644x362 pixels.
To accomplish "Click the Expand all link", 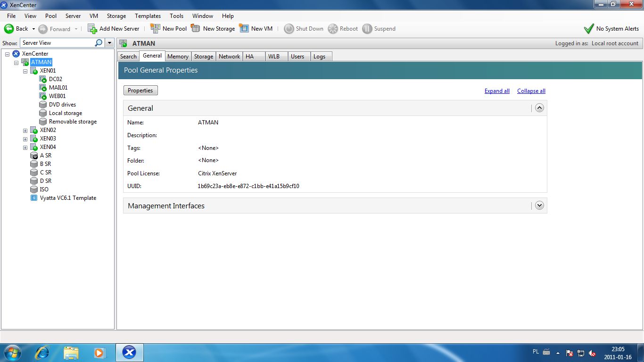I will (497, 90).
